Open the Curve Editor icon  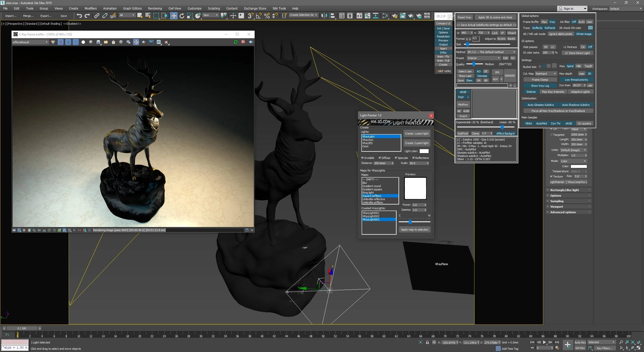[x=367, y=16]
